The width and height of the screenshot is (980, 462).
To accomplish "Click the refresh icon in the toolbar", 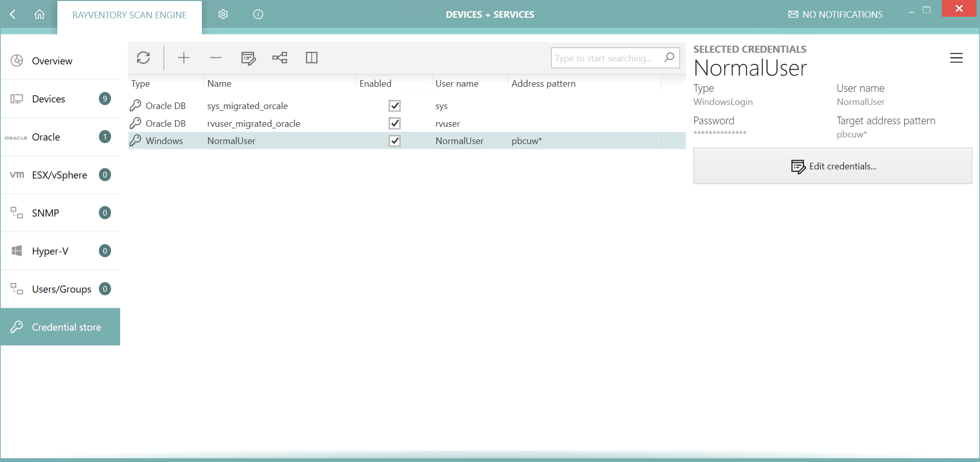I will tap(144, 58).
